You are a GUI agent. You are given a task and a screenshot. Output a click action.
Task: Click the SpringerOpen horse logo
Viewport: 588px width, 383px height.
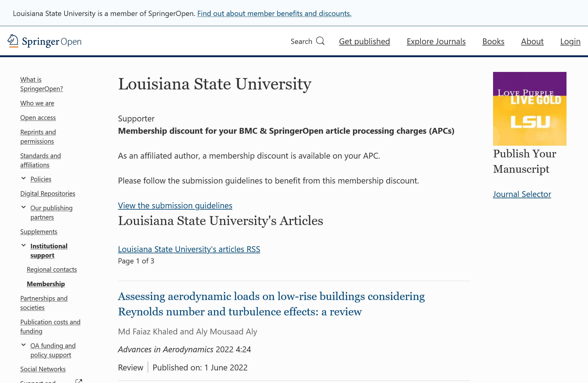coord(13,41)
